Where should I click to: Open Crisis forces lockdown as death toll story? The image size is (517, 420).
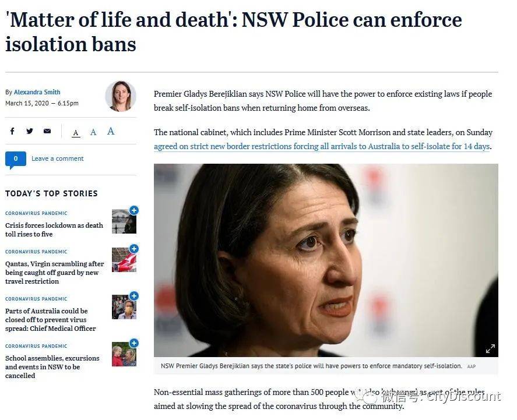(54, 230)
